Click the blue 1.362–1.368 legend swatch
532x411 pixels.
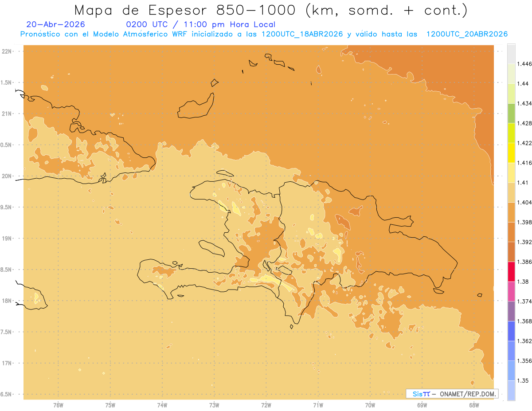coord(511,331)
